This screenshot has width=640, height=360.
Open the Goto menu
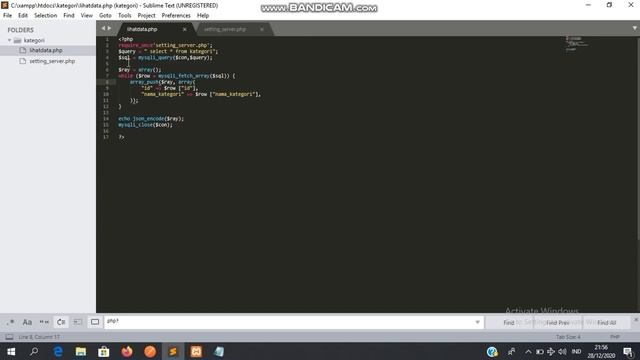coord(105,16)
